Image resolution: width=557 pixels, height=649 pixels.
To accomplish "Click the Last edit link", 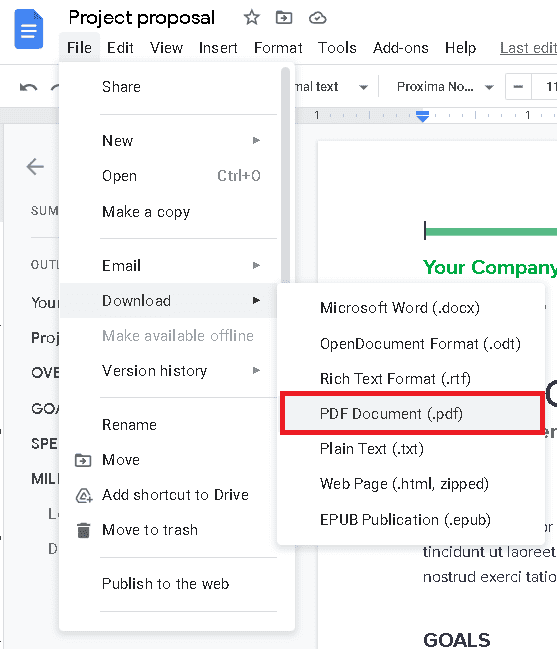I will 528,48.
